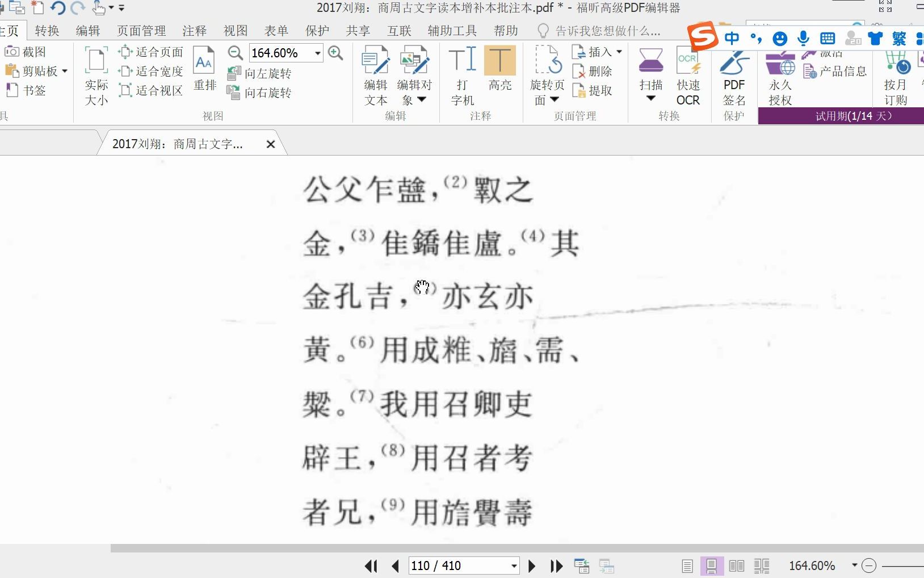Open accessibility tools (辅助工具) tab

452,31
